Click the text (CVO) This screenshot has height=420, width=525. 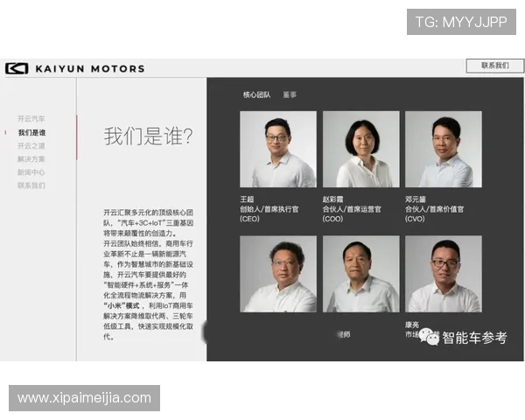click(x=415, y=219)
